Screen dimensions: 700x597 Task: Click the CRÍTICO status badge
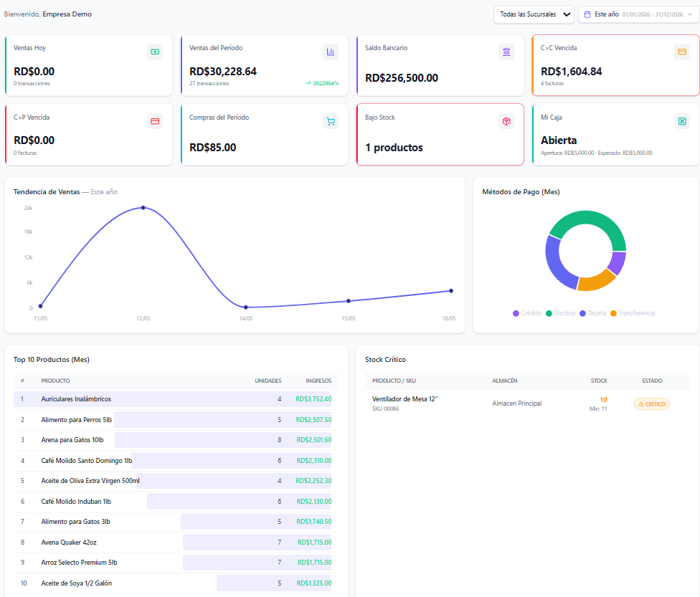[651, 404]
